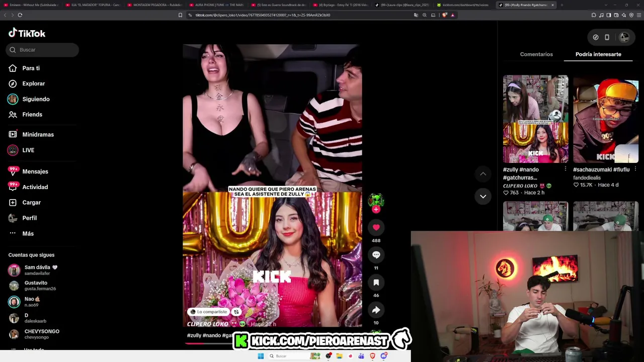Viewport: 644px width, 362px height.
Task: Click the TikTok coins icon in top pill
Action: [x=596, y=37]
